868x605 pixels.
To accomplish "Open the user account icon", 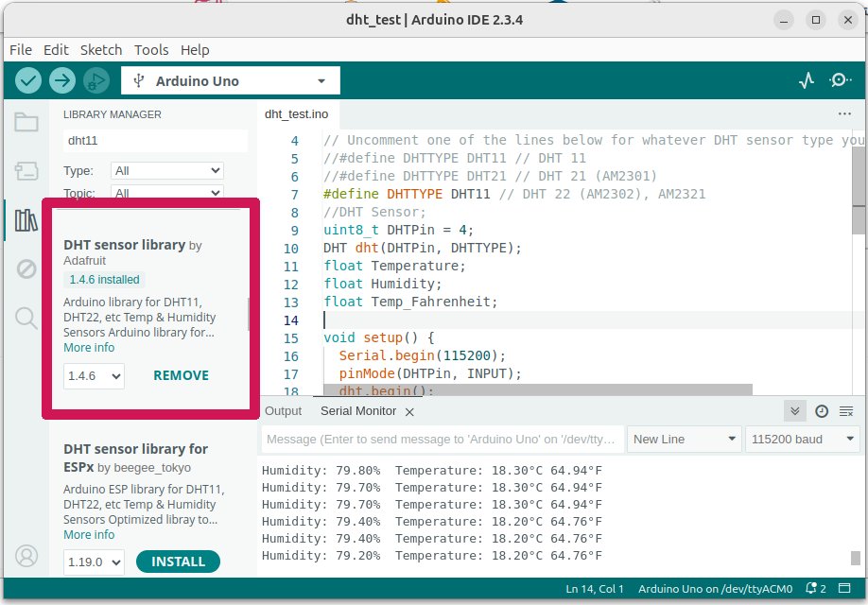I will [x=26, y=555].
